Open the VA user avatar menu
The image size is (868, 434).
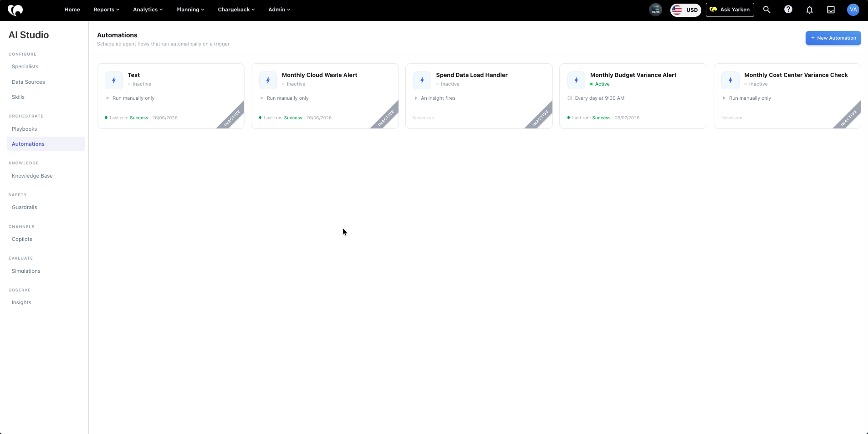tap(853, 10)
